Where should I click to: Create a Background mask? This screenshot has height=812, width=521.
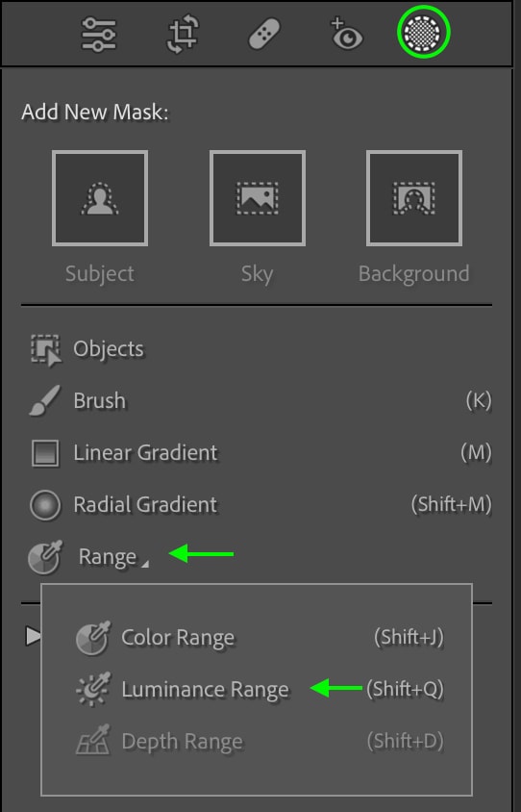pyautogui.click(x=414, y=198)
